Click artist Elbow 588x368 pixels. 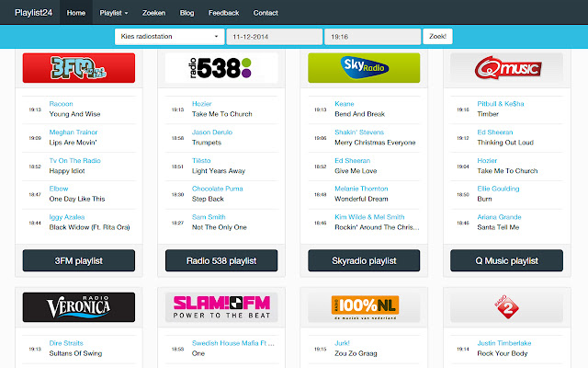pyautogui.click(x=59, y=189)
